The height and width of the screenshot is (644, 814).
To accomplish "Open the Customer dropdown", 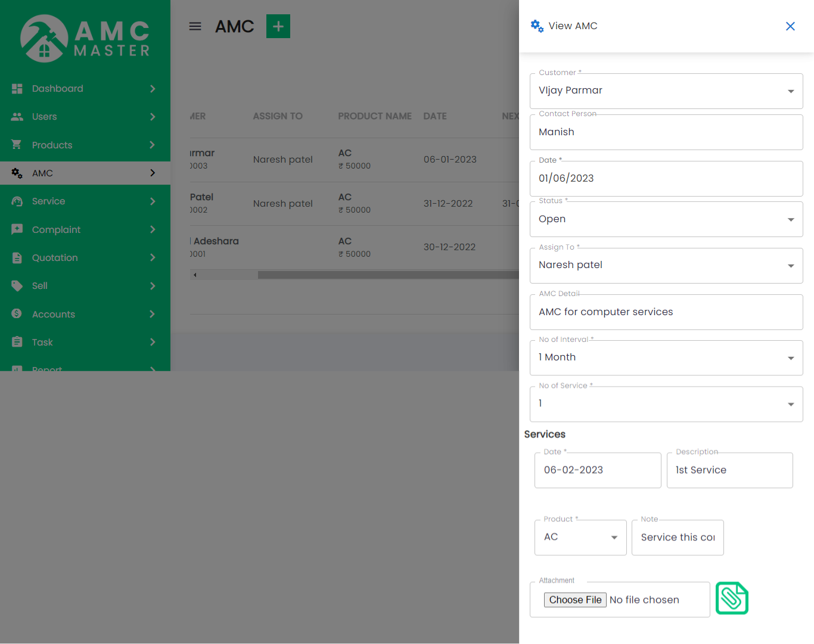I will tap(666, 91).
